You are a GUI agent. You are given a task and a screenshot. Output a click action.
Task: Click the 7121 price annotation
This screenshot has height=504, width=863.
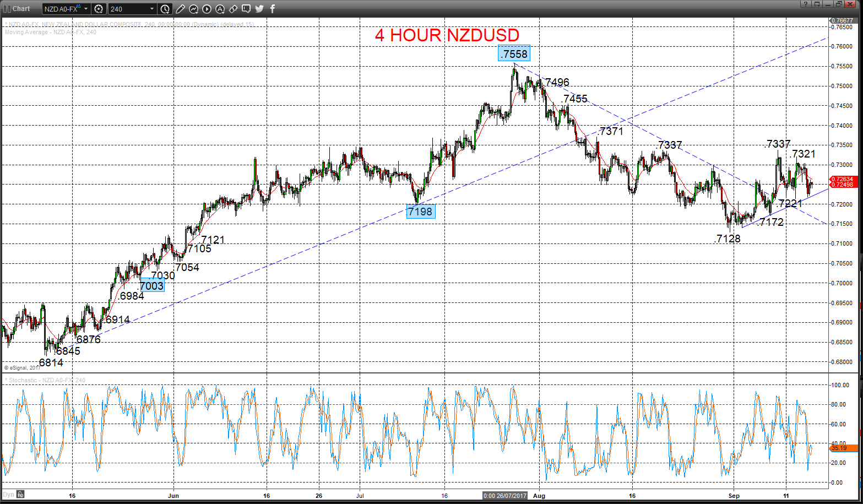click(x=213, y=240)
